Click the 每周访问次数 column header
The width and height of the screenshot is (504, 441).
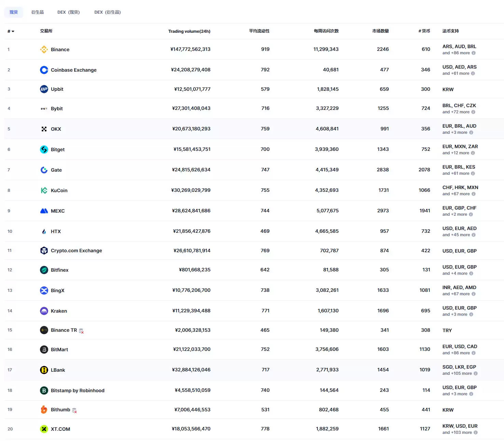point(326,31)
